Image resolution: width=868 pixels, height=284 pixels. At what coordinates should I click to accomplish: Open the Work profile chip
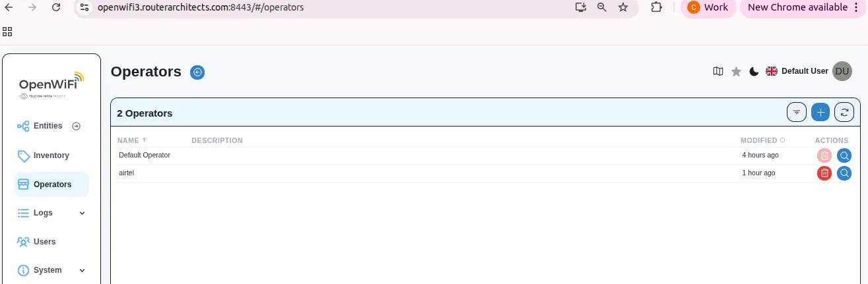click(x=708, y=7)
